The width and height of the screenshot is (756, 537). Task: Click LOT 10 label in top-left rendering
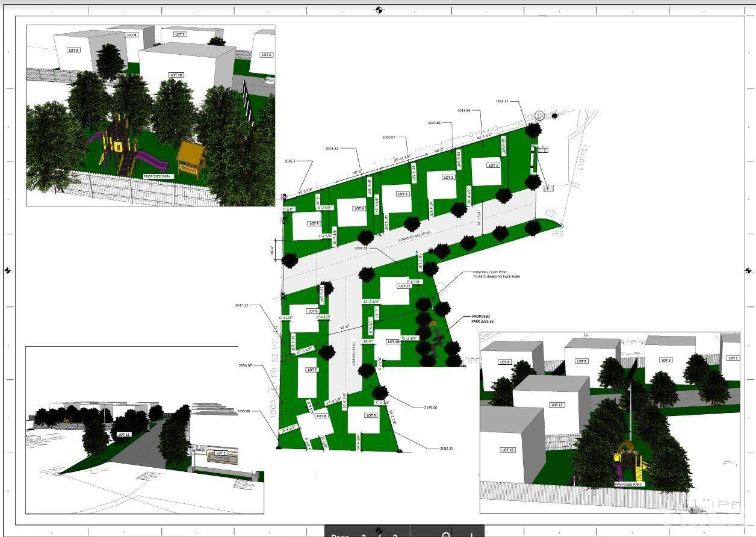click(176, 75)
